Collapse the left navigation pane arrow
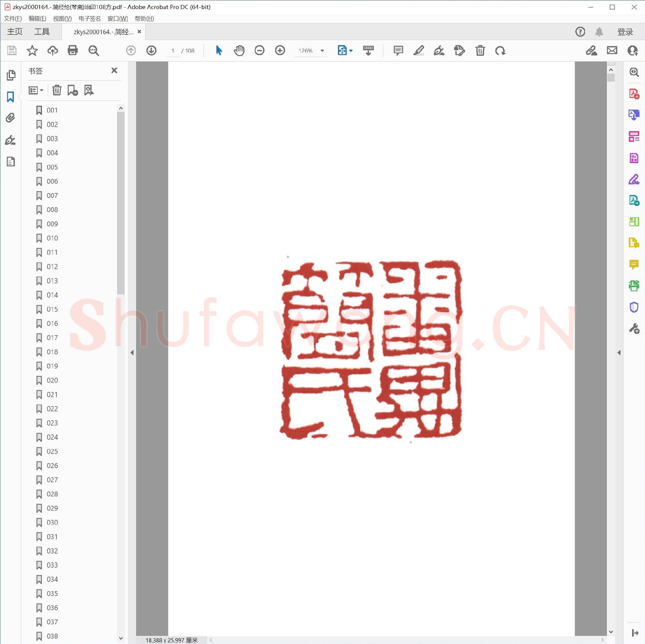 (x=132, y=352)
